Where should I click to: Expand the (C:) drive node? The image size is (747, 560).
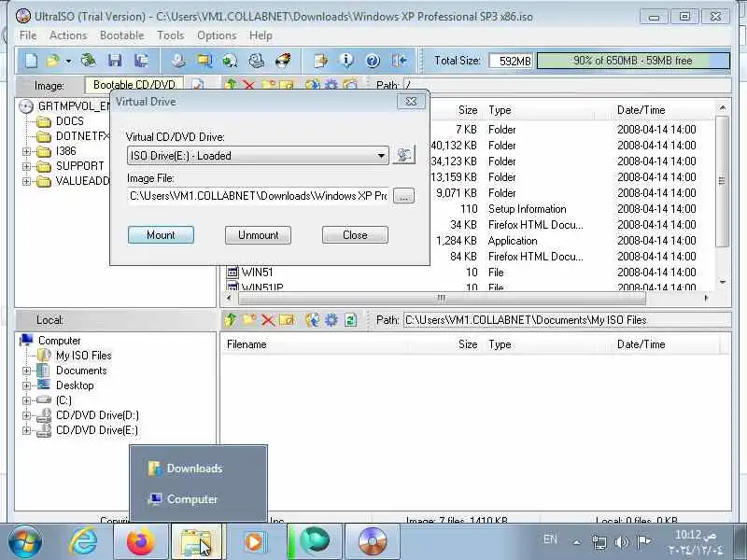(26, 400)
